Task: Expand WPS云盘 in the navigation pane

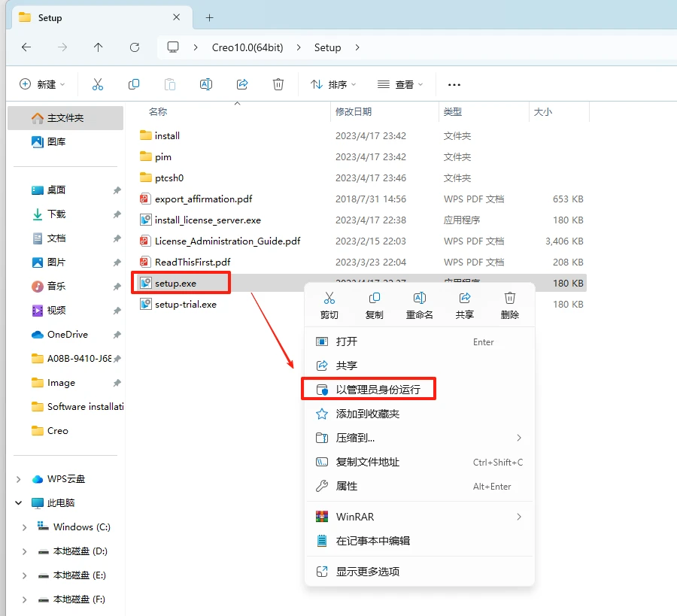Action: coord(19,479)
